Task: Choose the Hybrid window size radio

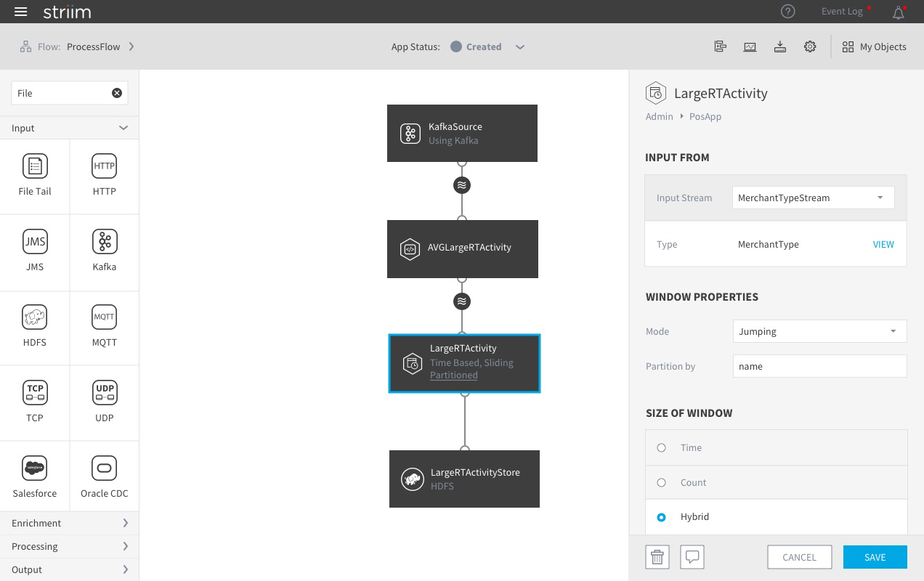Action: (661, 517)
